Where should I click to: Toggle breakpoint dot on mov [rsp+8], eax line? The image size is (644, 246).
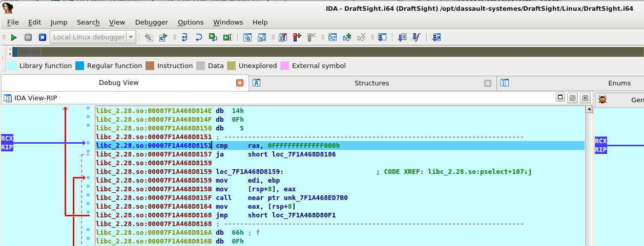point(88,186)
